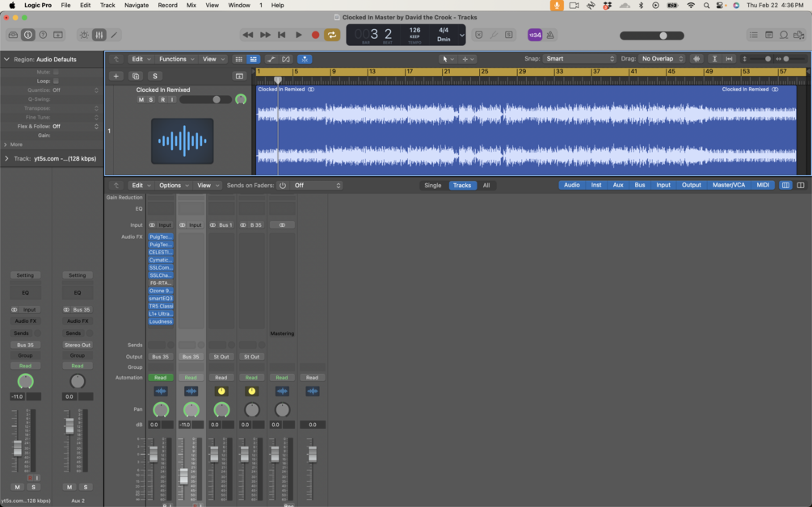Adjust Clocked In Remixed track volume slider
This screenshot has height=507, width=812.
pos(205,99)
